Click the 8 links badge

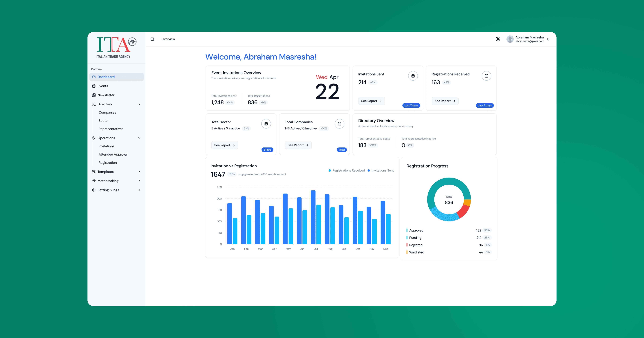pos(267,150)
